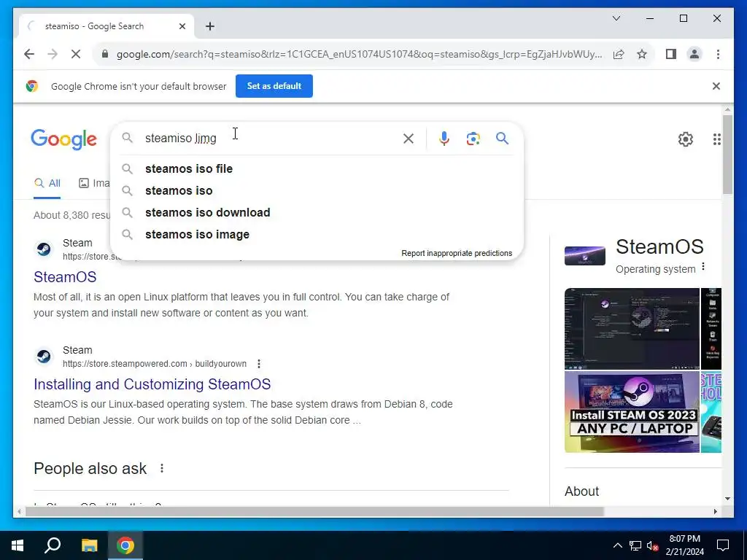Open options for the buildyourown result
747x560 pixels.
[x=259, y=364]
